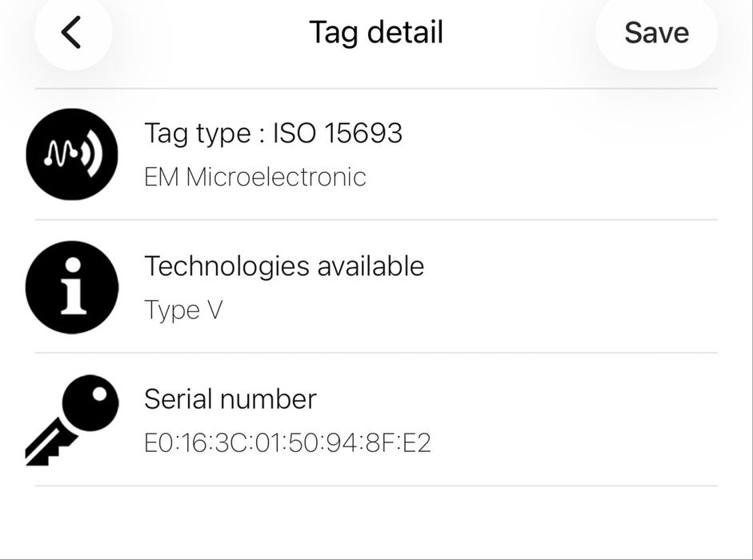Tap the round info icon
The height and width of the screenshot is (560, 753).
tap(72, 286)
